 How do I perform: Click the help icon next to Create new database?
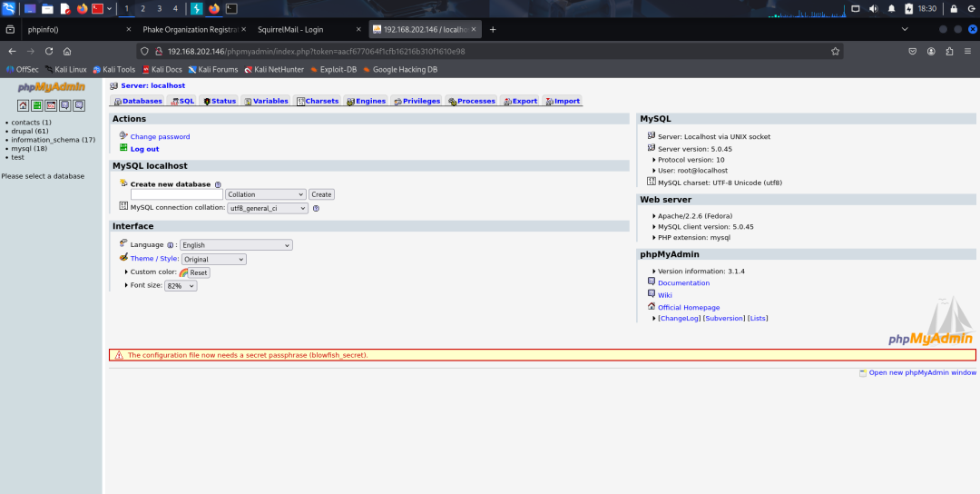[x=218, y=184]
